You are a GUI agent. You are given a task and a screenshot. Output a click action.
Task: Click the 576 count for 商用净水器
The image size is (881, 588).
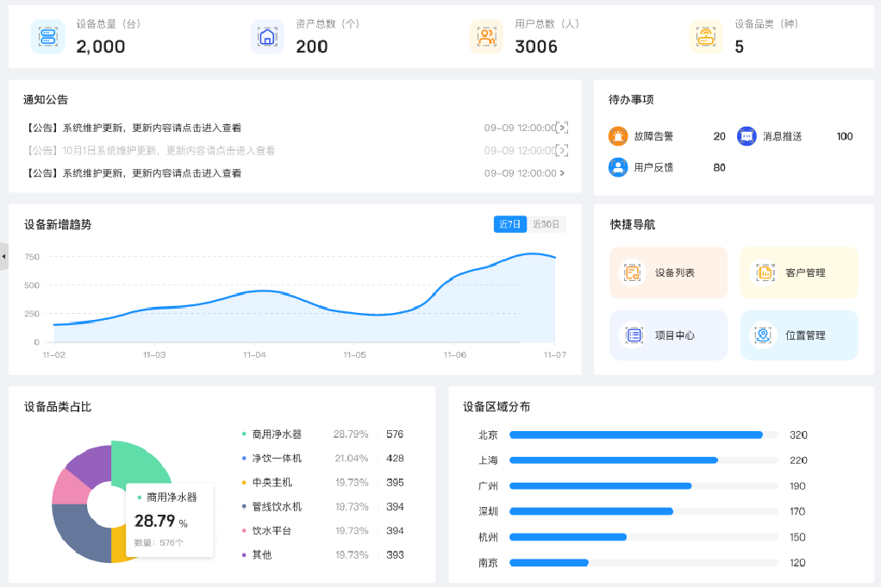coord(395,434)
